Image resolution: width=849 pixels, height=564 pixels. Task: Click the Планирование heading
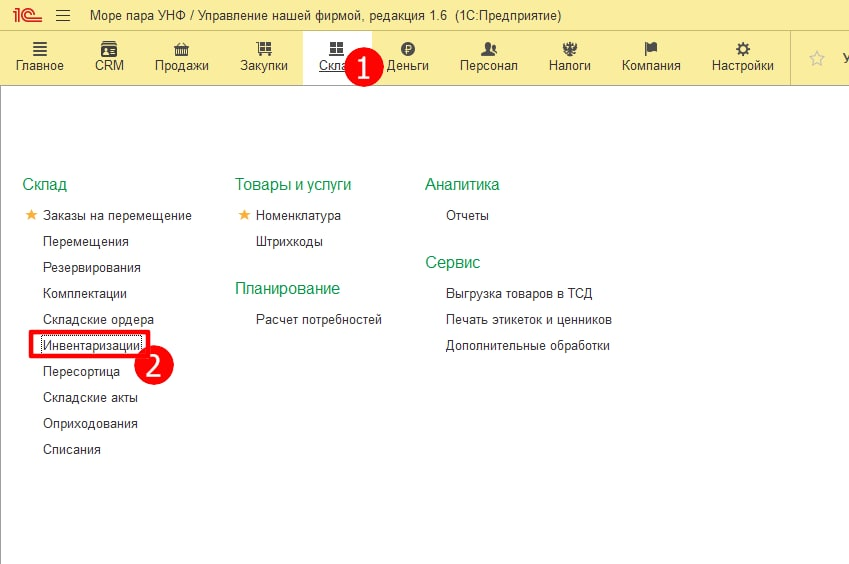click(288, 288)
